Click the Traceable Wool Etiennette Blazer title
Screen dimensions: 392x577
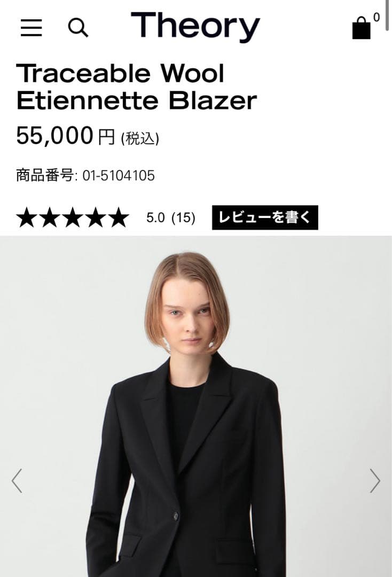pyautogui.click(x=136, y=87)
